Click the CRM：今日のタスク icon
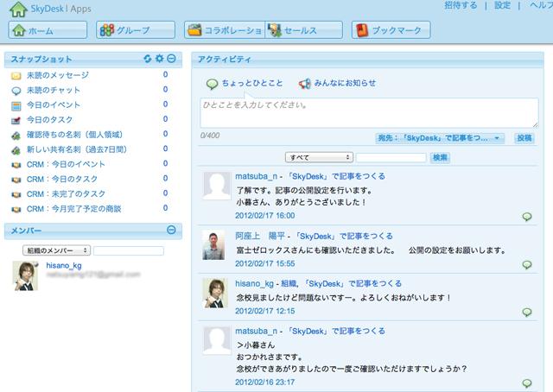This screenshot has height=392, width=553. coord(16,180)
